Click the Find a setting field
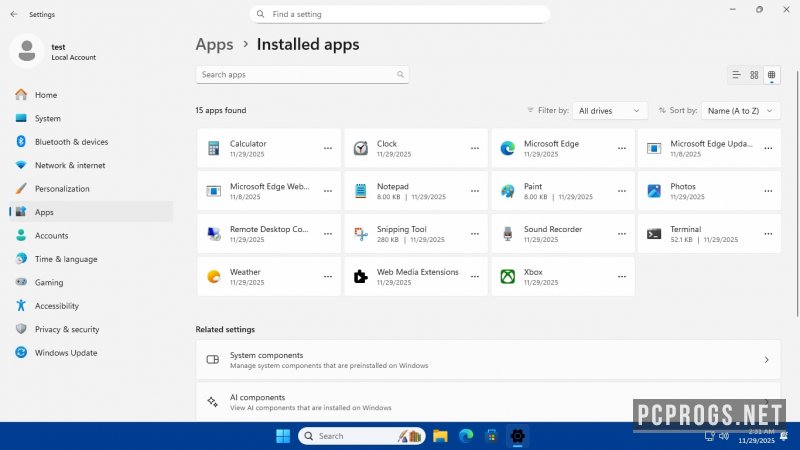Image resolution: width=800 pixels, height=450 pixels. click(400, 14)
